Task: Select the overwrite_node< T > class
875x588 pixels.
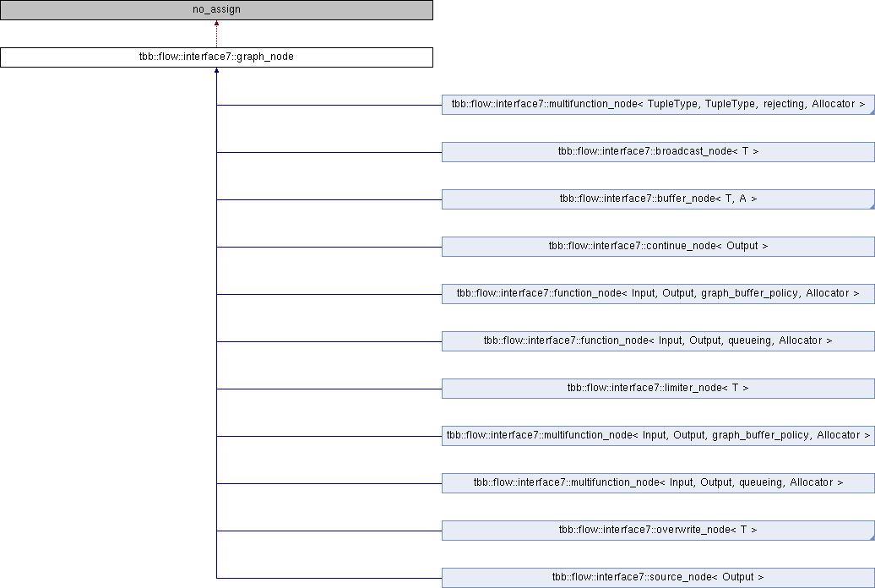Action: [x=658, y=531]
